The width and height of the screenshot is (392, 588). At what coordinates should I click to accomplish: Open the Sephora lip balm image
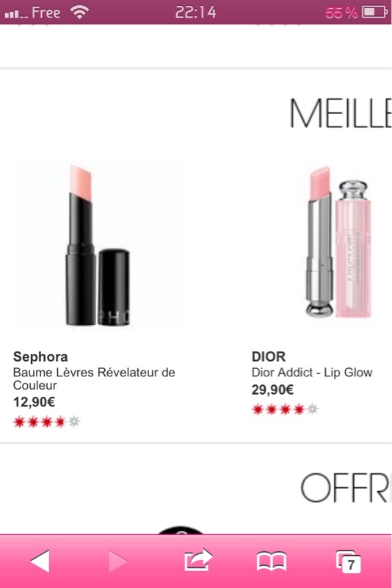click(98, 245)
